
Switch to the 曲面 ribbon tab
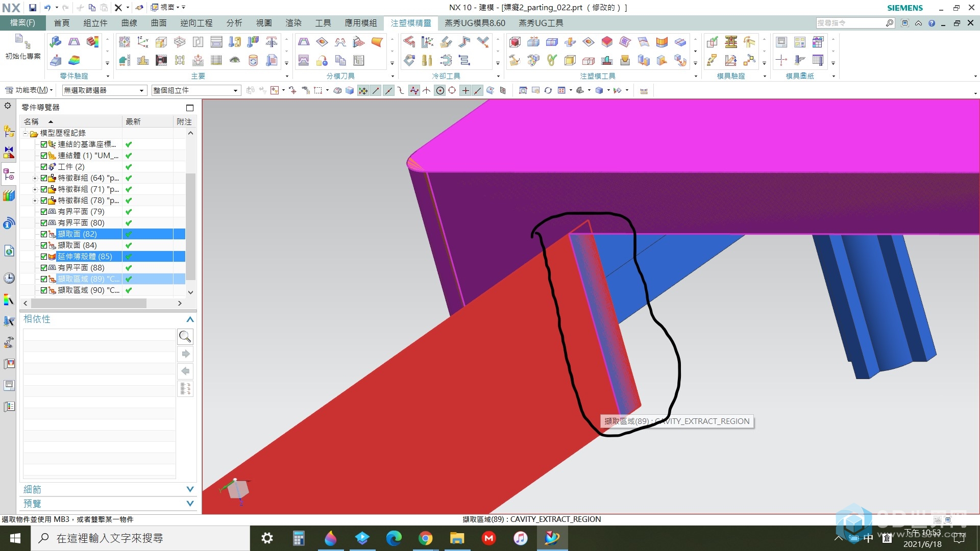(159, 23)
